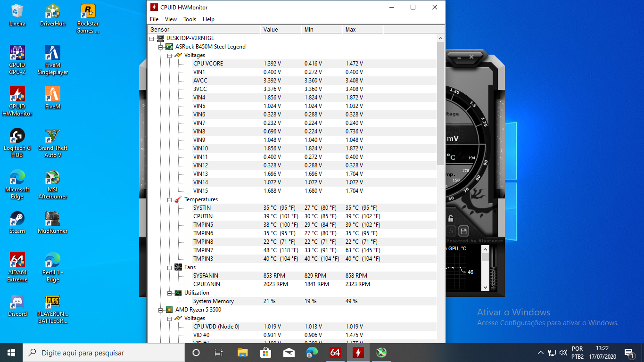The height and width of the screenshot is (362, 644).
Task: Launch DriverHub from the desktop
Action: pos(53,15)
